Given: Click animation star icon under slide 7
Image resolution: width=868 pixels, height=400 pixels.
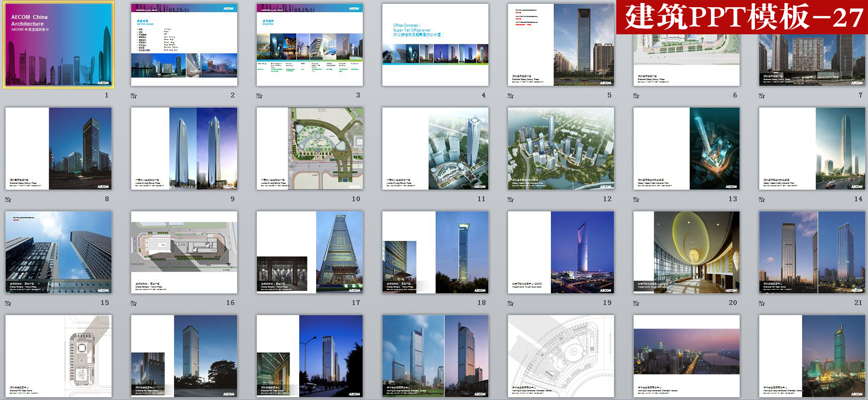Looking at the screenshot, I should tap(762, 96).
